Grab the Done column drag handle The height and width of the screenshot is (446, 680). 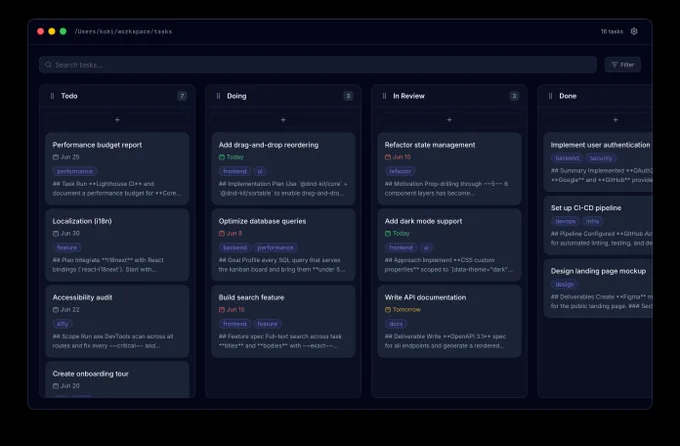[x=550, y=96]
